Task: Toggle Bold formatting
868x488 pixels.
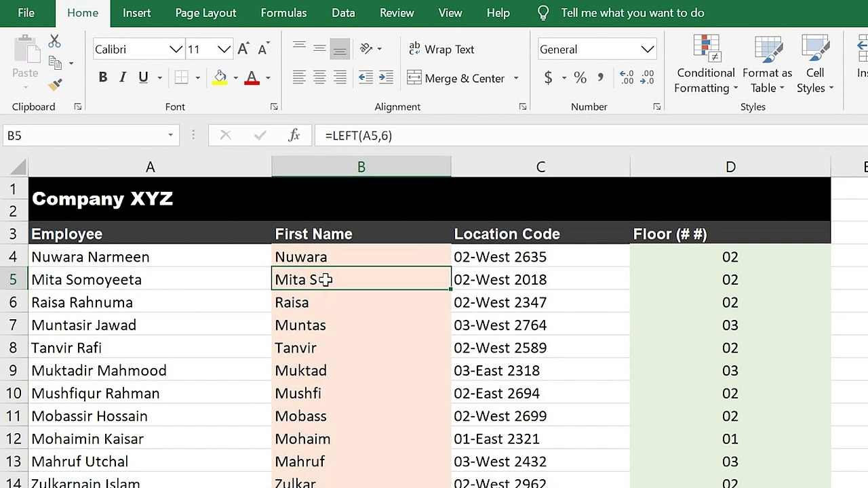Action: [x=103, y=78]
